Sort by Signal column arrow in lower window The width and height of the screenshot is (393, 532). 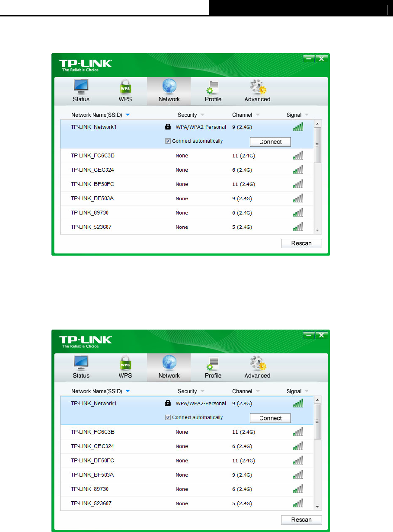tap(307, 391)
